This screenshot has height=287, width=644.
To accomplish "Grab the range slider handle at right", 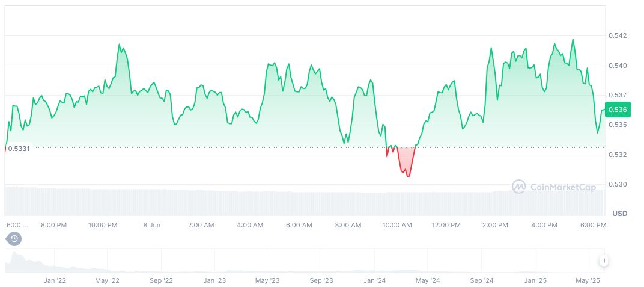I will tap(603, 261).
